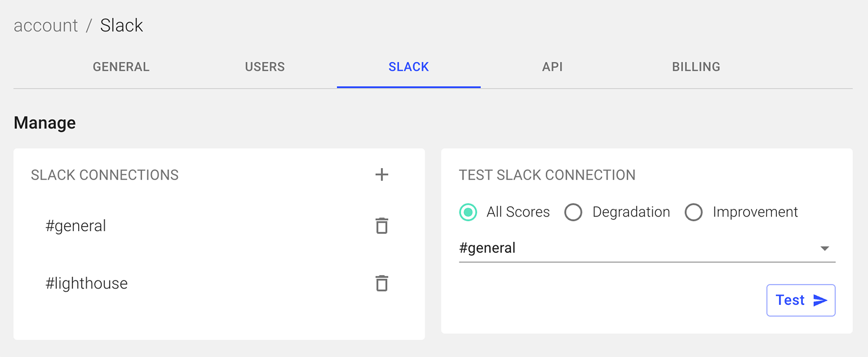Open the #general channel dropdown
Screen dimensions: 868x357
[647, 248]
